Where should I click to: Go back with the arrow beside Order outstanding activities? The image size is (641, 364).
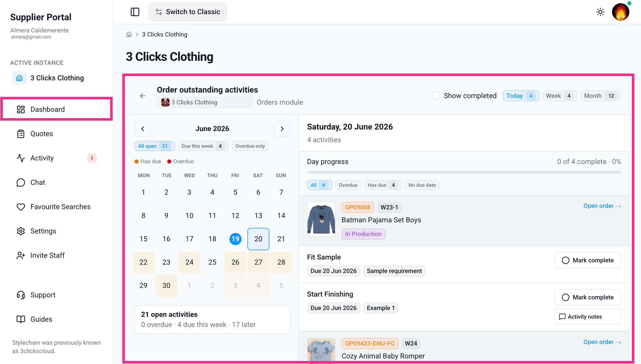(143, 96)
